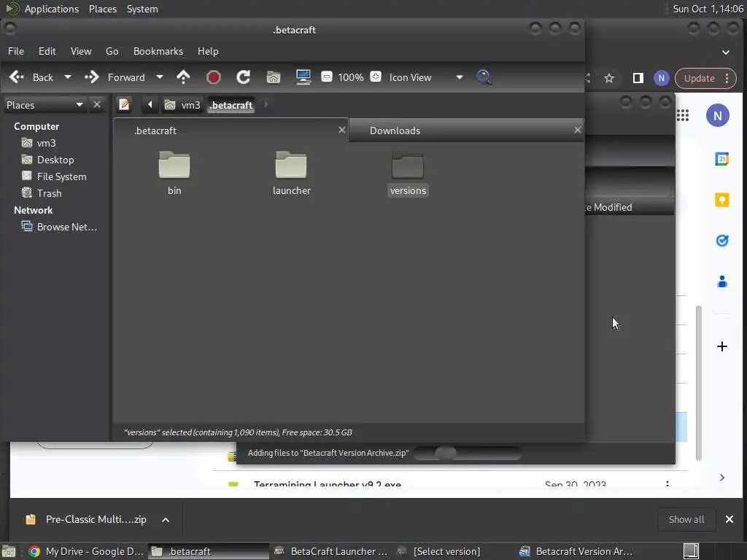Screen dimensions: 747x560
Task: Open the Forward history dropdown arrow
Action: click(160, 77)
